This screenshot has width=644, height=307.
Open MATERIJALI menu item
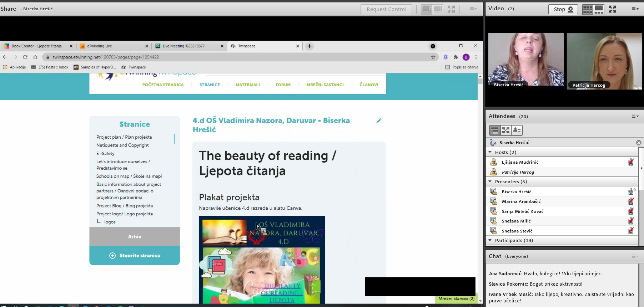pos(248,85)
